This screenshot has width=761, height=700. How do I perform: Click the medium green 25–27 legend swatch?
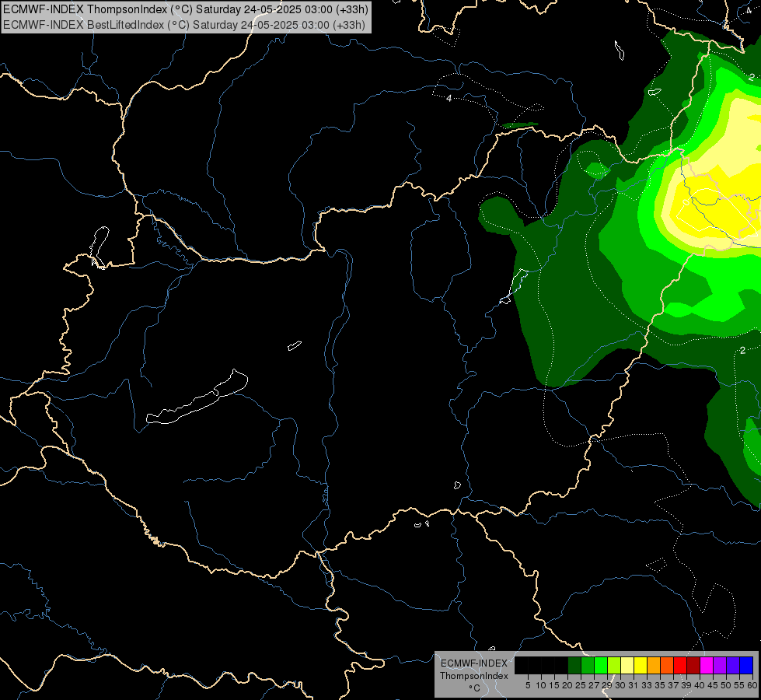588,665
